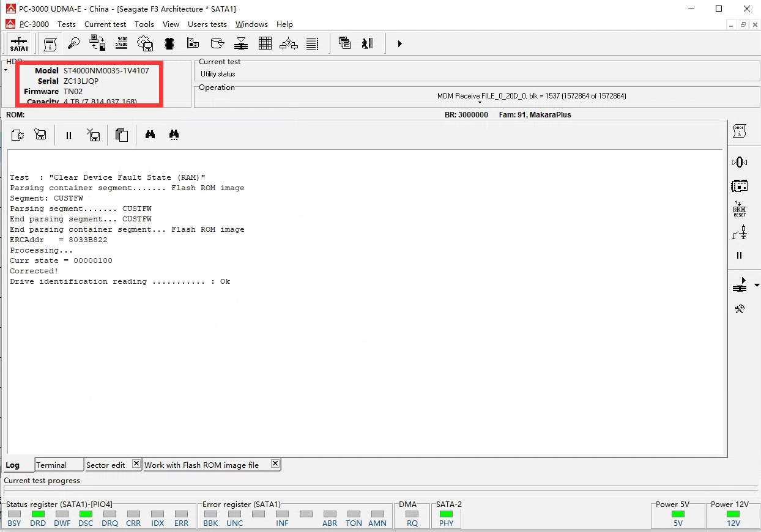Open the key-shaped icon in the toolbar
This screenshot has width=761, height=532.
tap(73, 43)
